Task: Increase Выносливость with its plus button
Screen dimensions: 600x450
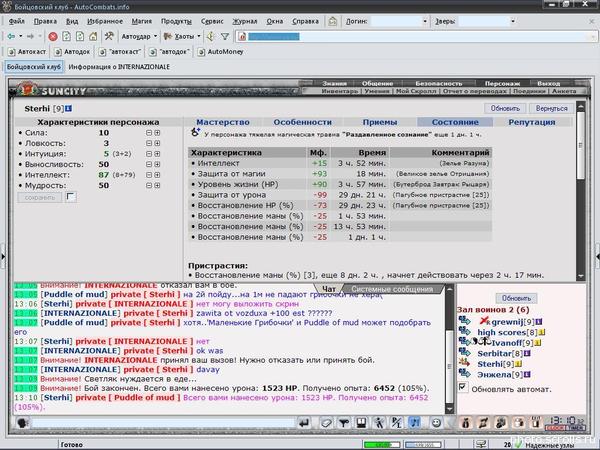Action: pos(157,164)
